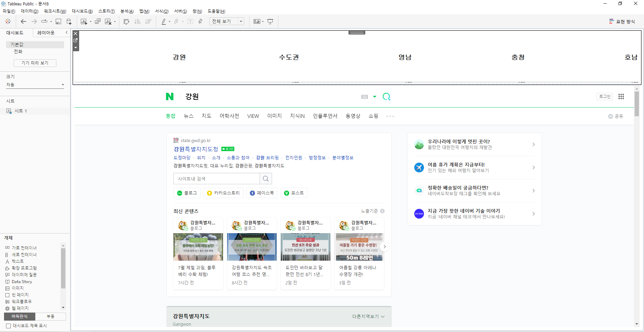Click the Naver services grid icon
The width and height of the screenshot is (644, 332).
(x=621, y=96)
